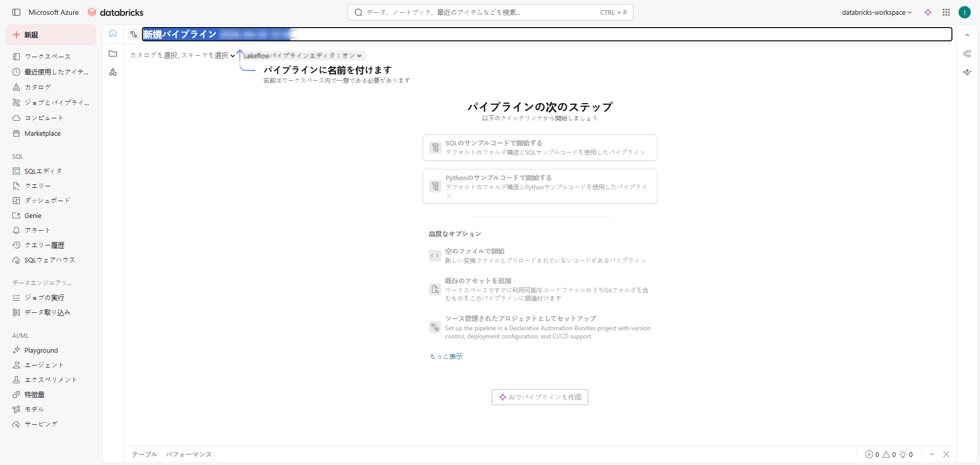The width and height of the screenshot is (980, 465).
Task: Click the もっと表示 link
Action: pyautogui.click(x=446, y=356)
